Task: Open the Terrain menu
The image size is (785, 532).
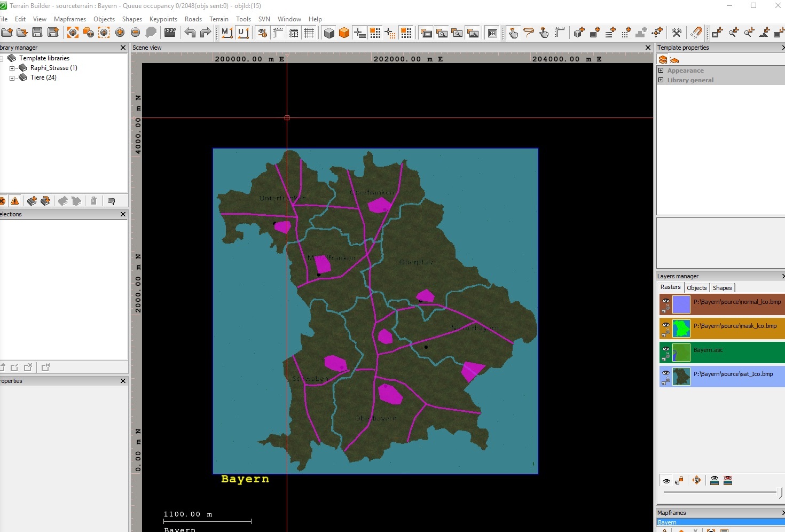Action: [x=218, y=19]
